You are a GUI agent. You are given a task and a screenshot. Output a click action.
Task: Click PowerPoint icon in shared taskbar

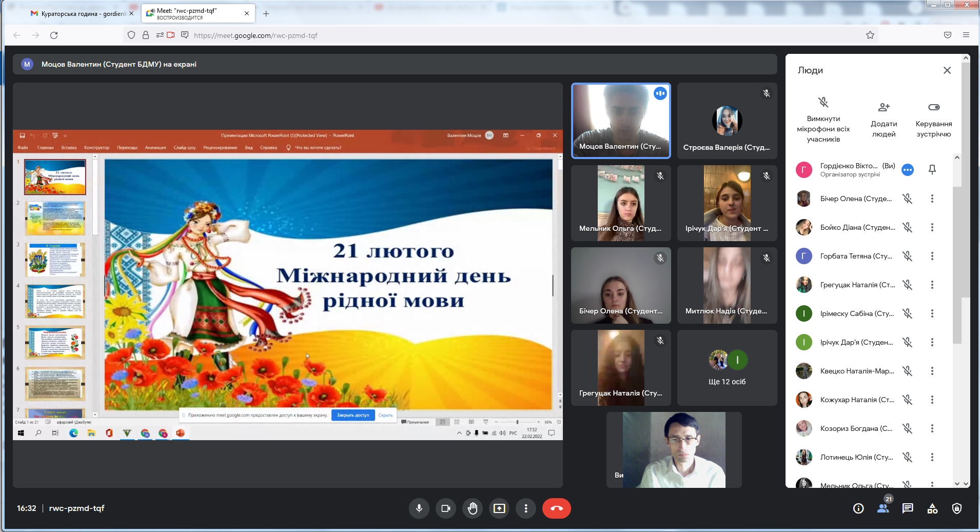coord(180,433)
